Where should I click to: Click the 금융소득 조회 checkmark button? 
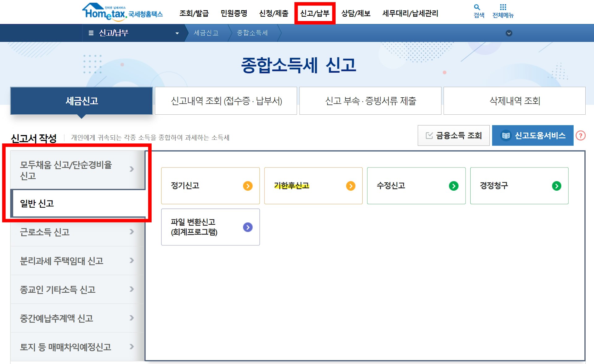[454, 135]
